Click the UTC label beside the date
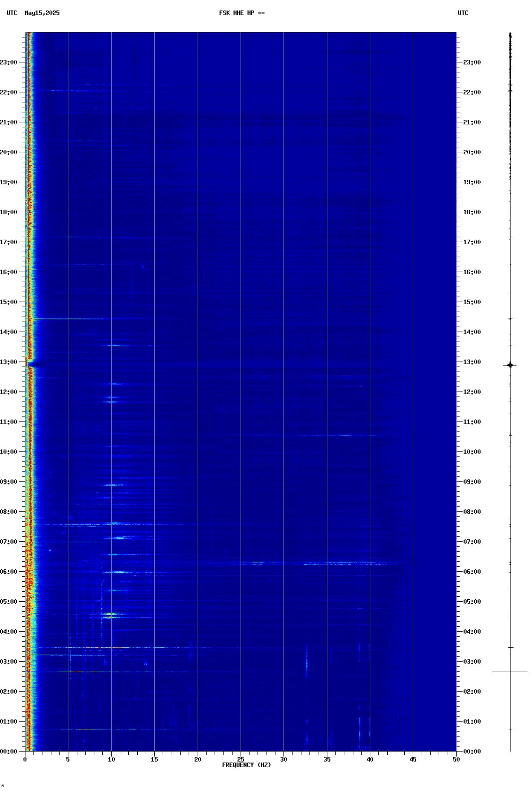 click(x=12, y=13)
